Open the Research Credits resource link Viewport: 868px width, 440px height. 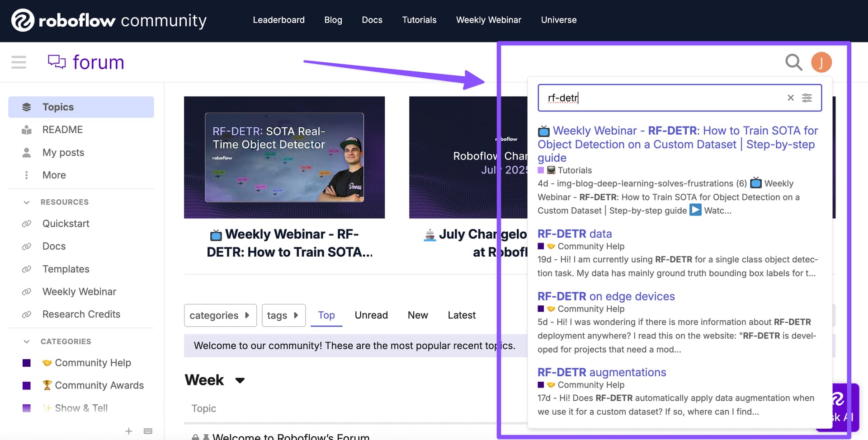click(81, 314)
